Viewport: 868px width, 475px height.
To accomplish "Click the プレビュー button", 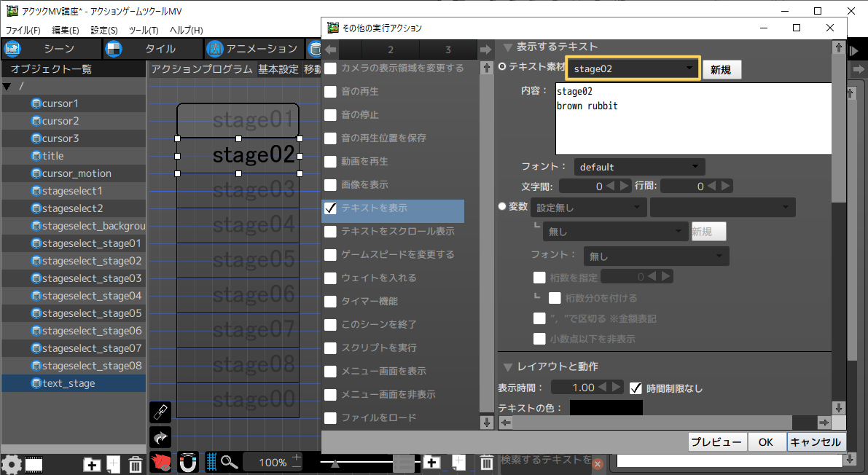I will [716, 442].
